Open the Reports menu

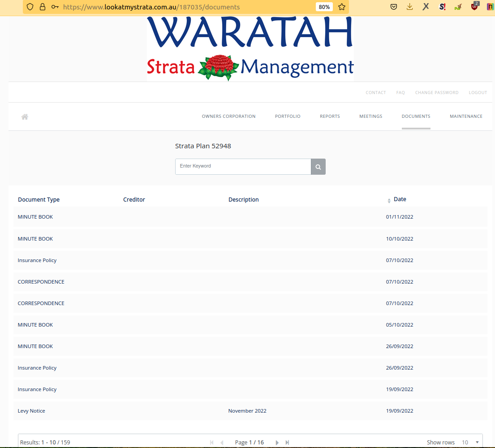pyautogui.click(x=330, y=116)
